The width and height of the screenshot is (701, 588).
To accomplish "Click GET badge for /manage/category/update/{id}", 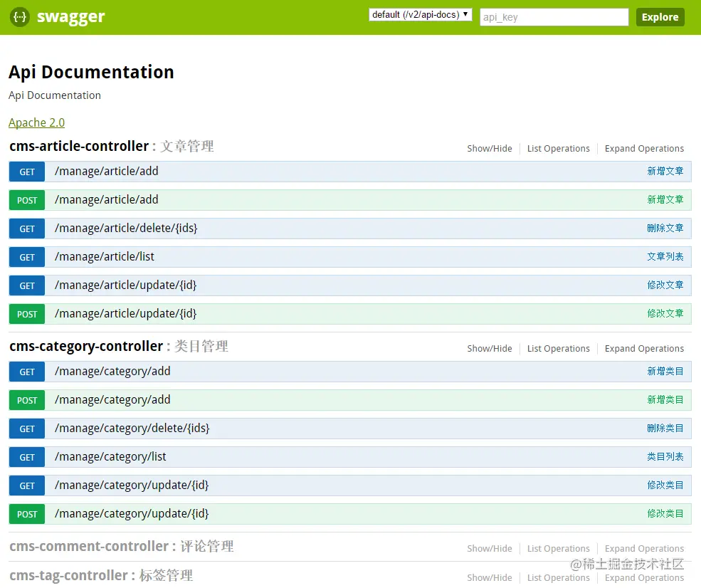I will tap(27, 485).
